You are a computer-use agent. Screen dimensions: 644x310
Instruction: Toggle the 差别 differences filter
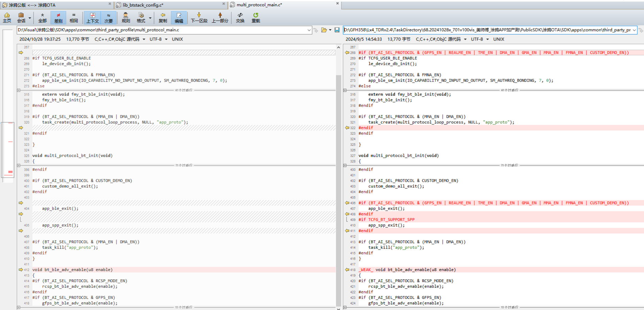tap(58, 17)
